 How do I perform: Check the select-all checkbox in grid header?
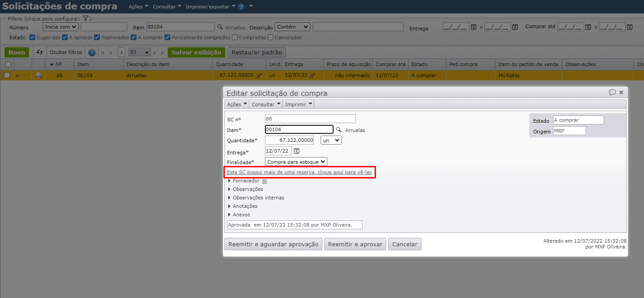tap(8, 65)
